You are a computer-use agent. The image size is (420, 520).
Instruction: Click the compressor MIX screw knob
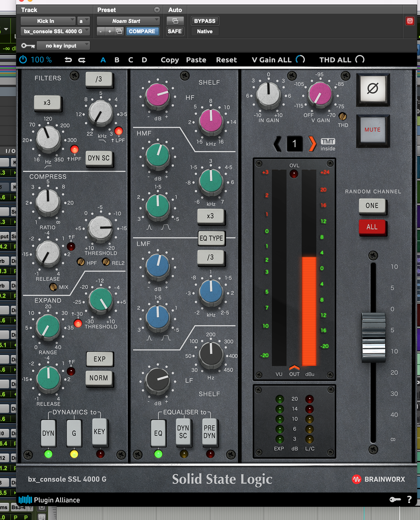[53, 287]
